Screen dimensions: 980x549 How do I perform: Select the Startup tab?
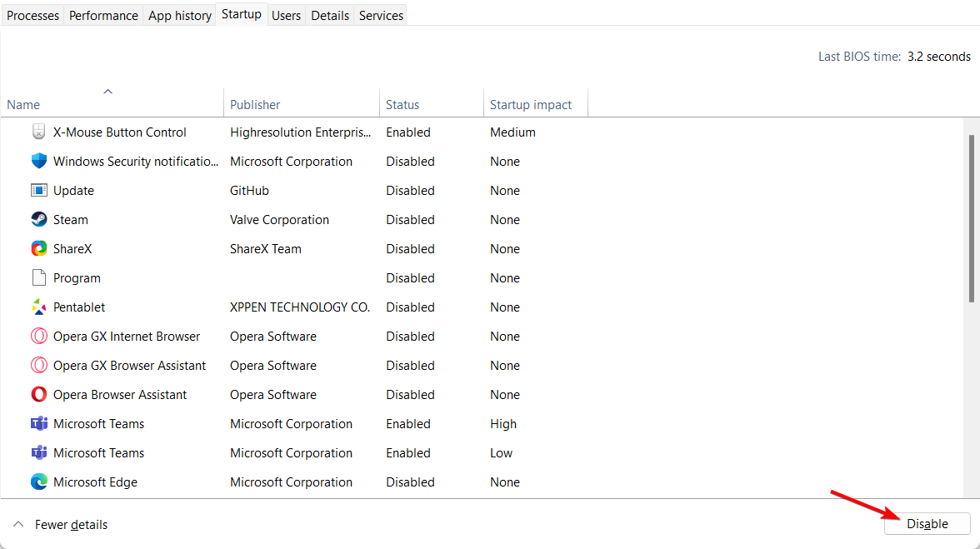tap(242, 13)
